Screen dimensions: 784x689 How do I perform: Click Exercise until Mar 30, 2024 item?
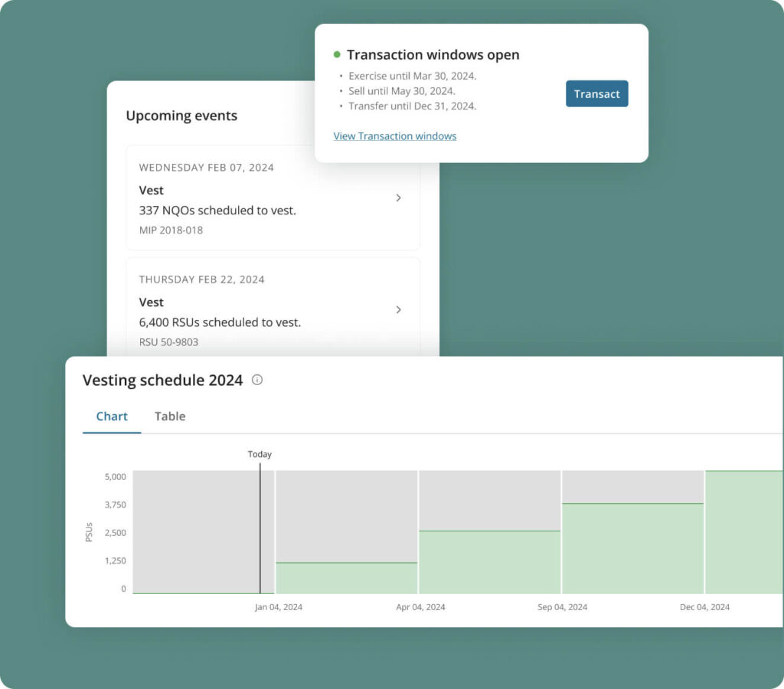click(412, 76)
